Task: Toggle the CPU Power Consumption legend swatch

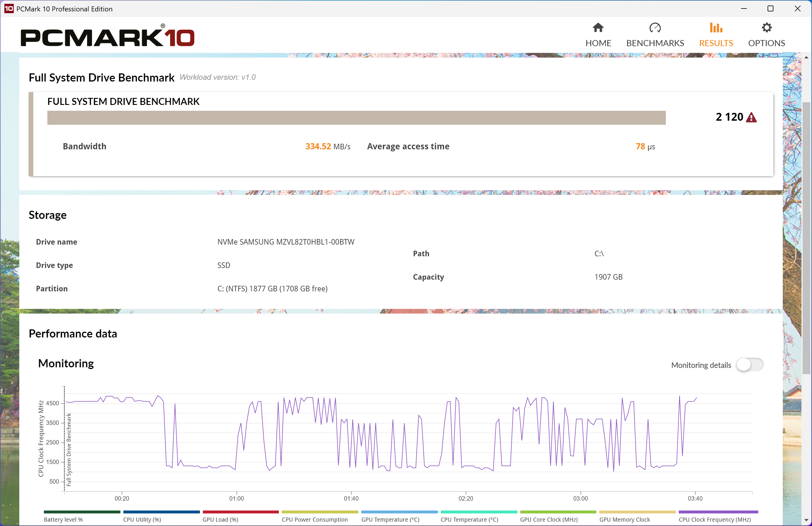Action: pos(320,512)
